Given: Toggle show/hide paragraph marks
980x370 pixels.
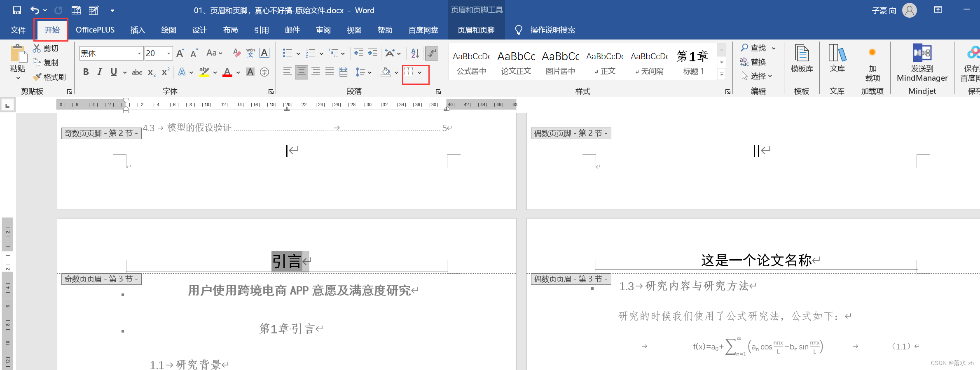Looking at the screenshot, I should pyautogui.click(x=432, y=53).
